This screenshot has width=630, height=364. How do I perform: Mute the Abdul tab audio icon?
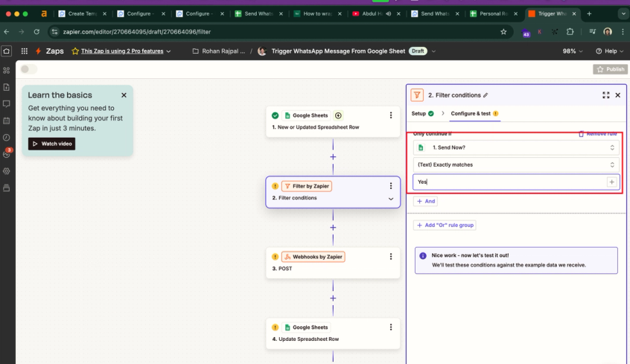click(x=389, y=13)
